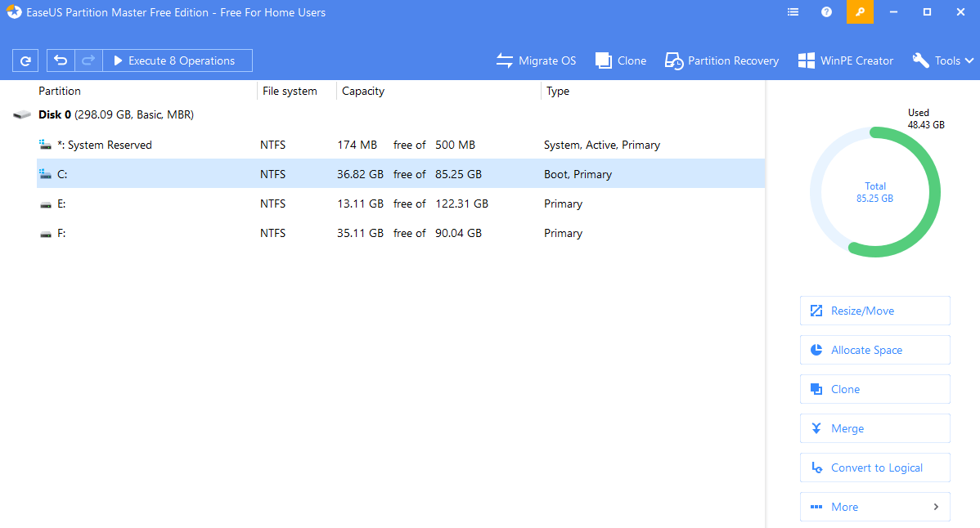This screenshot has width=980, height=528.
Task: Click the hamburger menu in title bar
Action: click(x=792, y=12)
